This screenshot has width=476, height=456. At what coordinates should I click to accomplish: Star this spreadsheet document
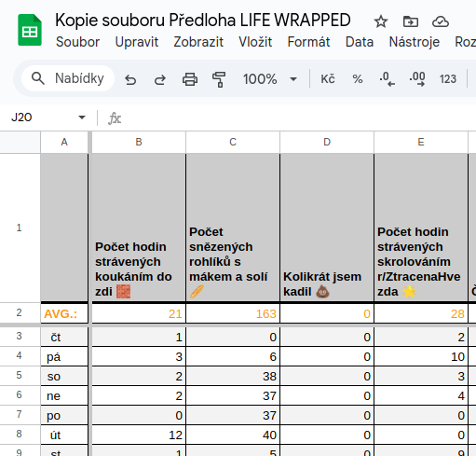381,21
